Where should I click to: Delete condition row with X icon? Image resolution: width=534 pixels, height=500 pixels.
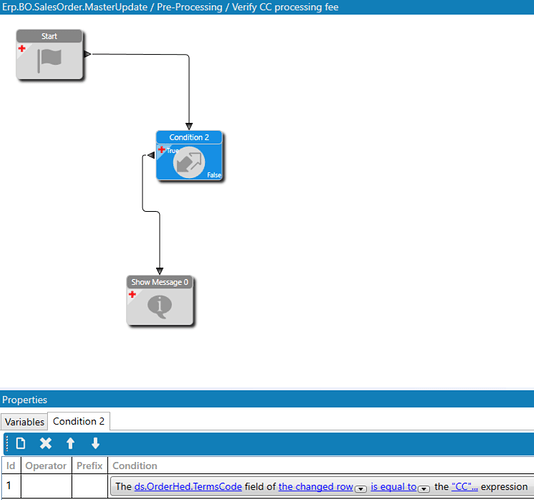(x=46, y=443)
